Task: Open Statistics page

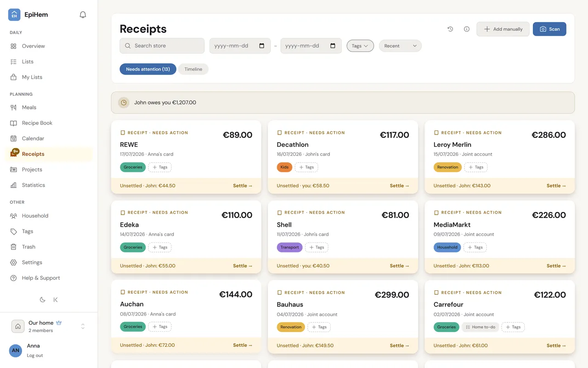Action: 49,185
